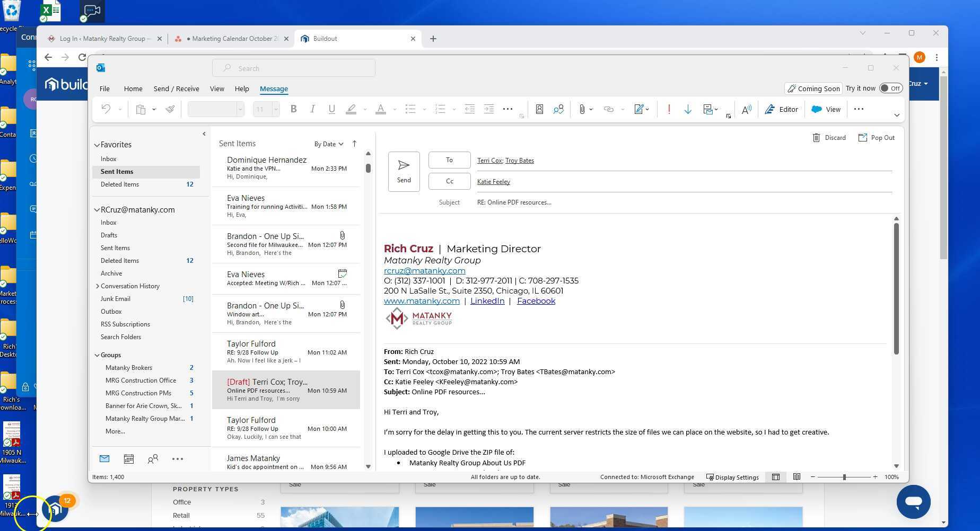Switch to the Send / Receive ribbon tab
This screenshot has width=980, height=531.
click(x=176, y=88)
